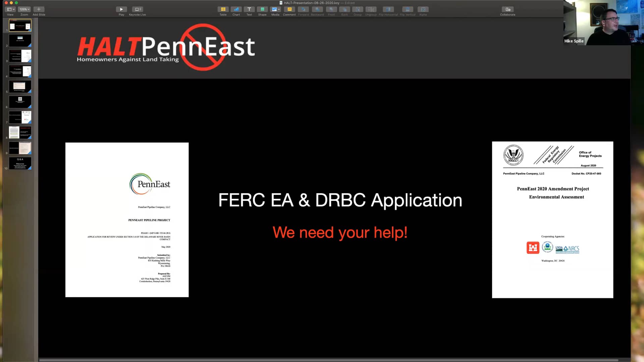Select slide 5 thumbnail
This screenshot has height=362, width=644.
[20, 86]
